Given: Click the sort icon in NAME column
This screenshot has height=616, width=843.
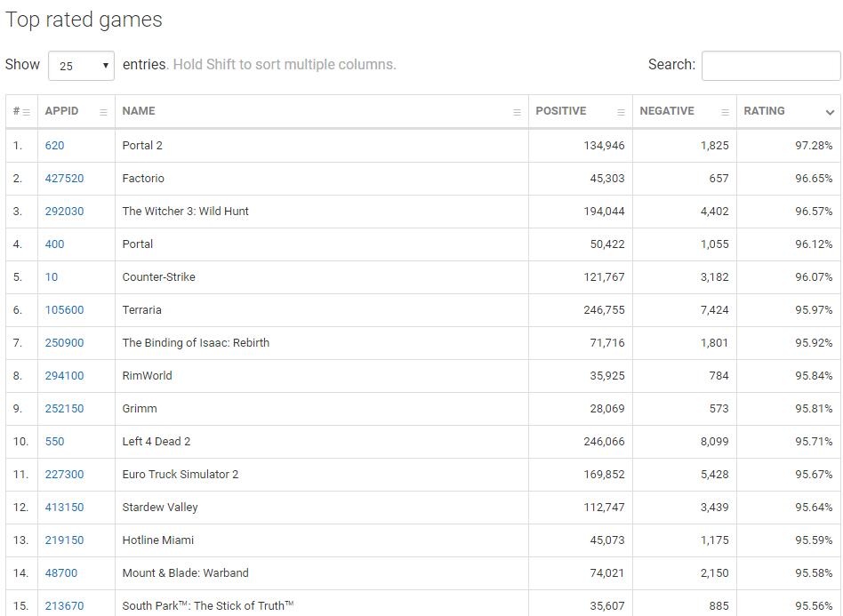Looking at the screenshot, I should pos(517,112).
